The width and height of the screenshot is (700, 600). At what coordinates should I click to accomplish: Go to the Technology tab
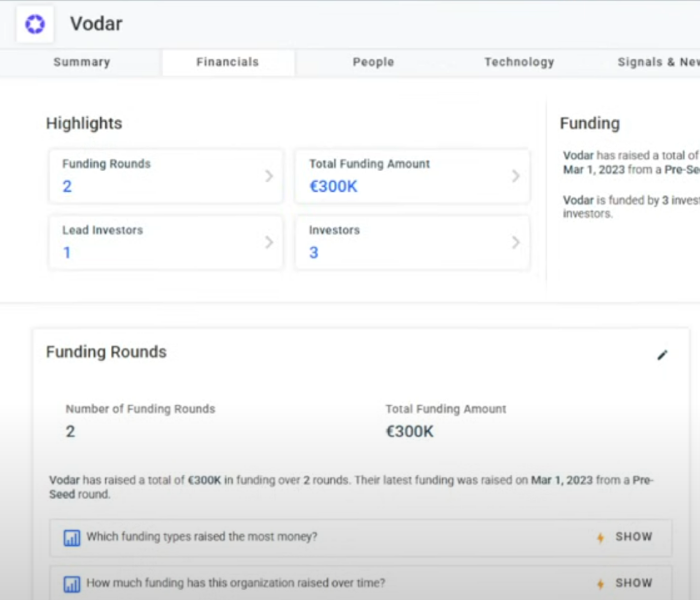[519, 62]
